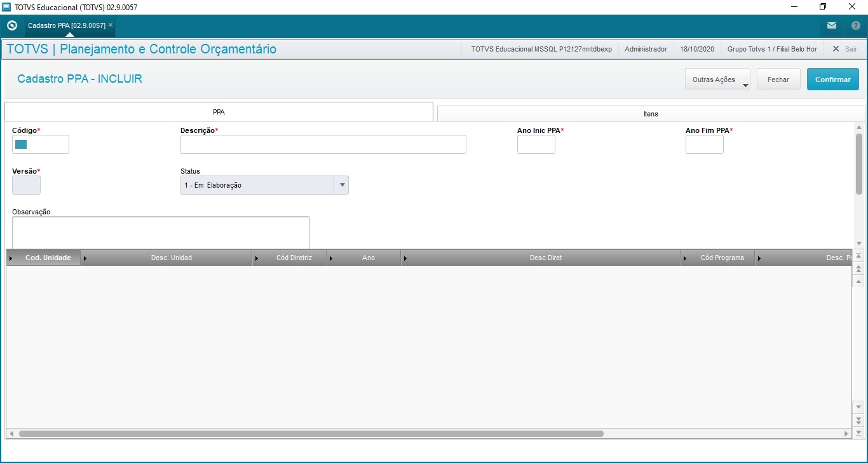The height and width of the screenshot is (463, 868).
Task: Click the Sair exit button
Action: 845,49
